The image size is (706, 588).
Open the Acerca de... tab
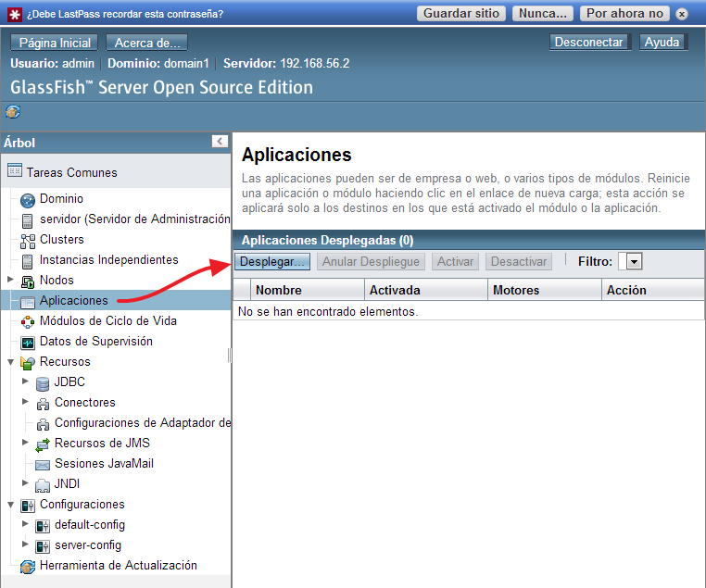pyautogui.click(x=146, y=43)
